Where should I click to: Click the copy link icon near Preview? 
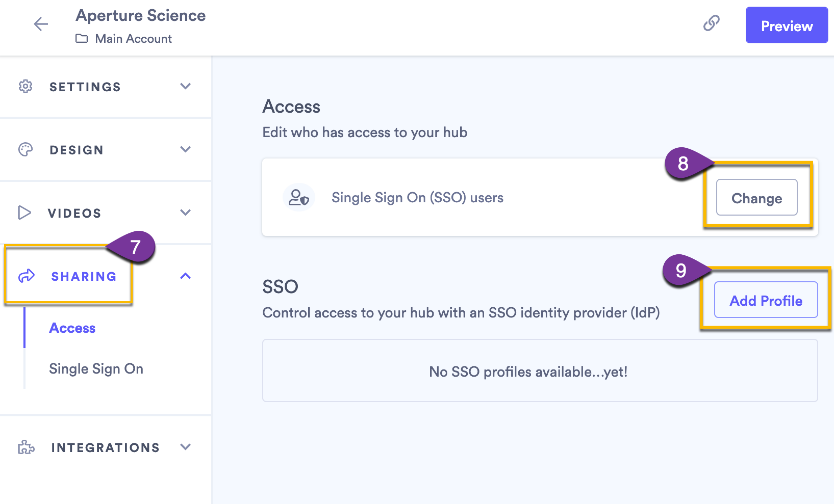(x=712, y=23)
